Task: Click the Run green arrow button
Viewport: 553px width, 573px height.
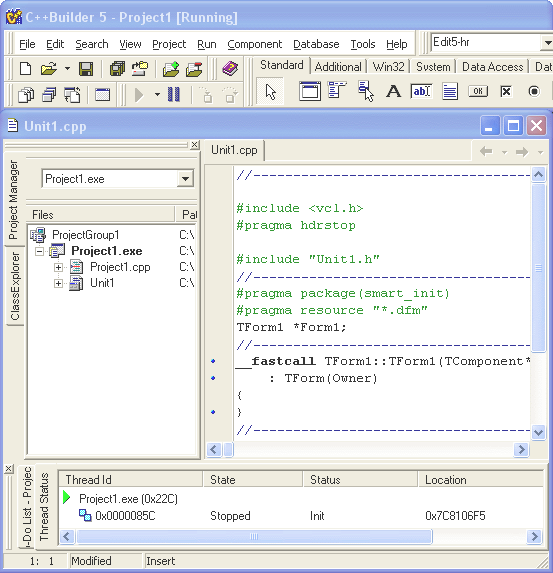Action: tap(139, 95)
